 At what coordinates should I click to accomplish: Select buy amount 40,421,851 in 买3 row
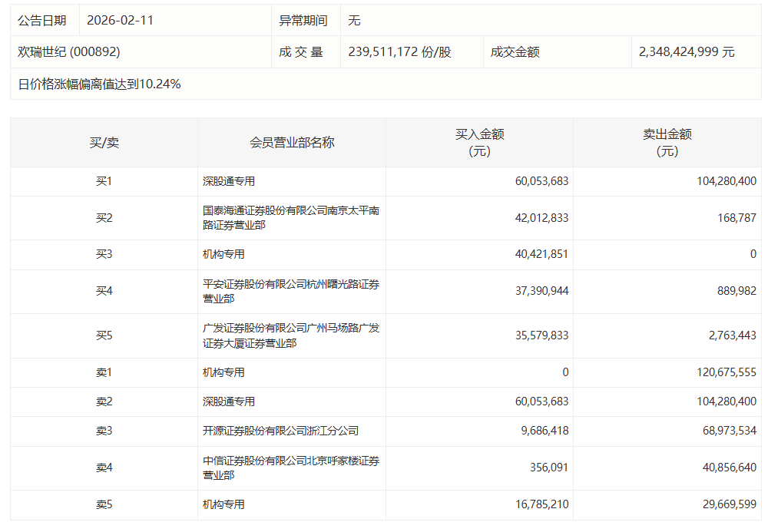[x=541, y=254]
